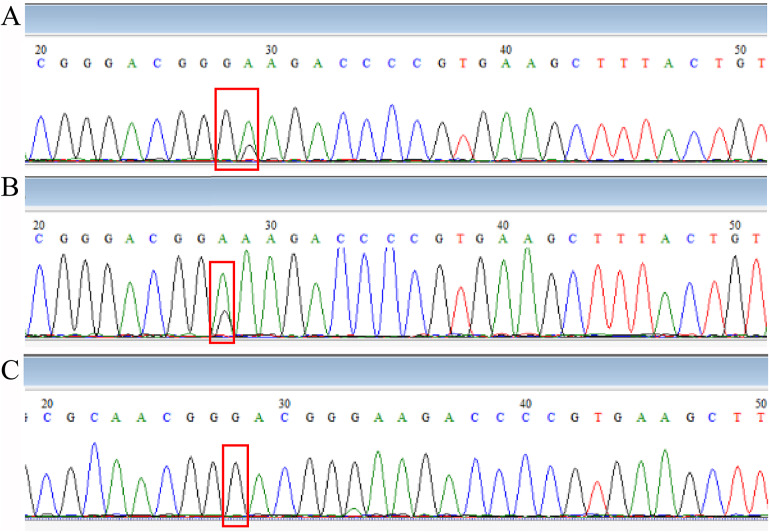This screenshot has width=769, height=532.
Task: Click the panel label letter A
Action: tap(11, 17)
